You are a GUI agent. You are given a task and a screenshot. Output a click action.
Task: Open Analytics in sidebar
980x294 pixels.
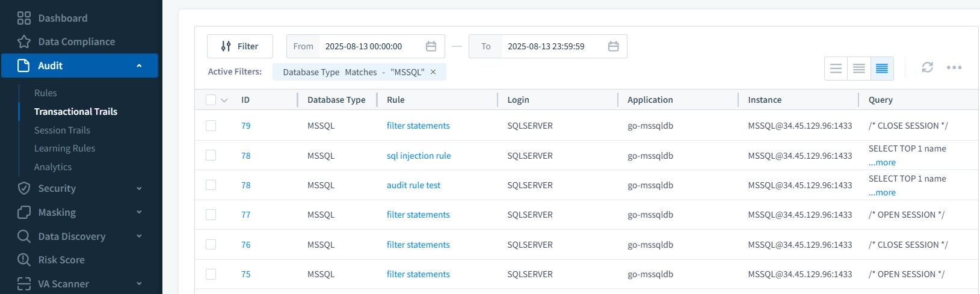(x=53, y=167)
